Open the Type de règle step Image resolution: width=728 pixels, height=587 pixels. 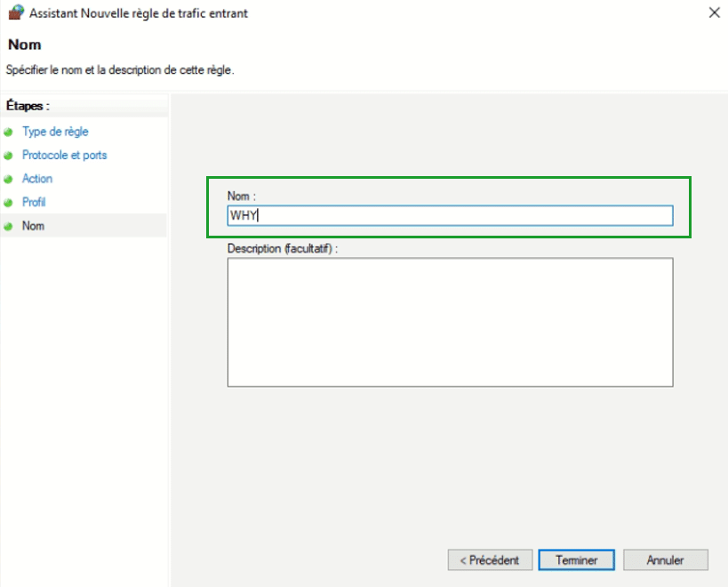55,132
